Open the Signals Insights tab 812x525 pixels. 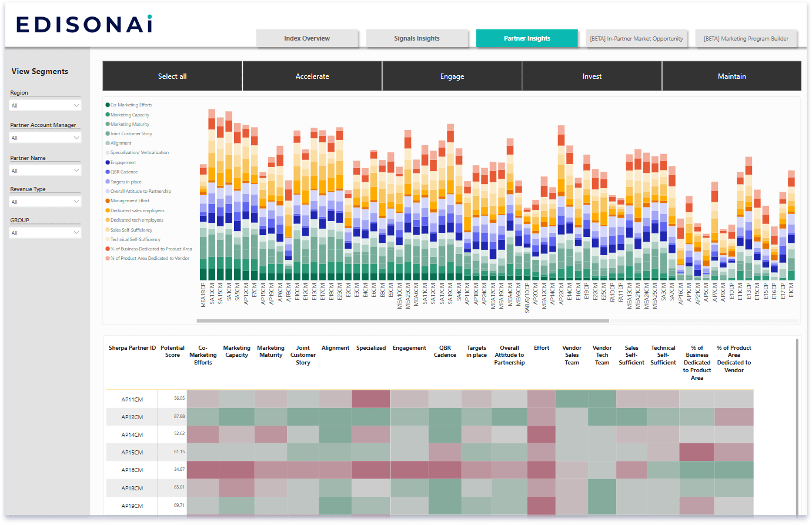(x=417, y=39)
